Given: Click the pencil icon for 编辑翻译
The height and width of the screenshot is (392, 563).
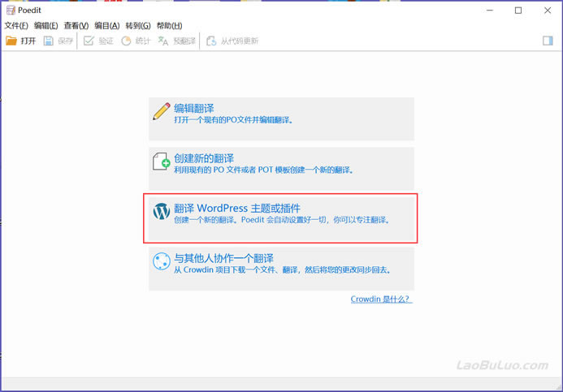Looking at the screenshot, I should pyautogui.click(x=162, y=111).
